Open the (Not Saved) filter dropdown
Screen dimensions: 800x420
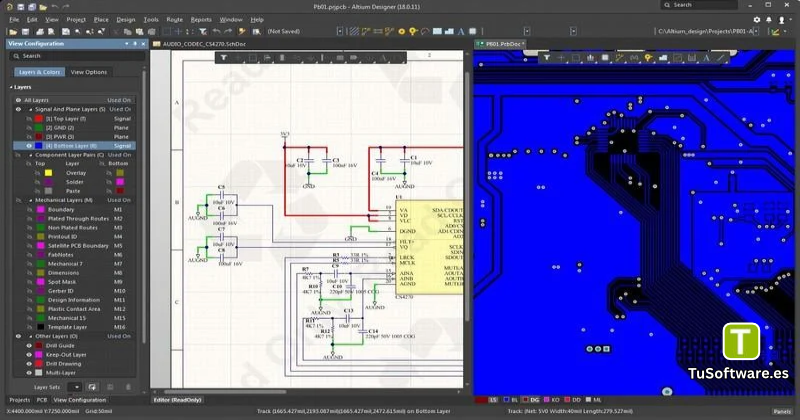pyautogui.click(x=340, y=32)
